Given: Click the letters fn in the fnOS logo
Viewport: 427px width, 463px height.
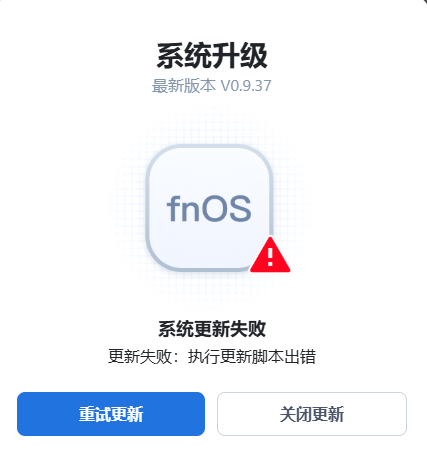Looking at the screenshot, I should [x=183, y=209].
